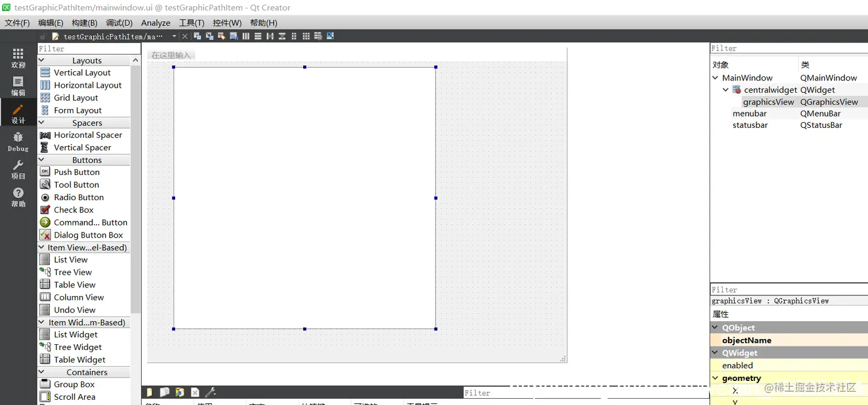Open action editor configure wrench icon
Screen dimensions: 868x405
point(210,392)
